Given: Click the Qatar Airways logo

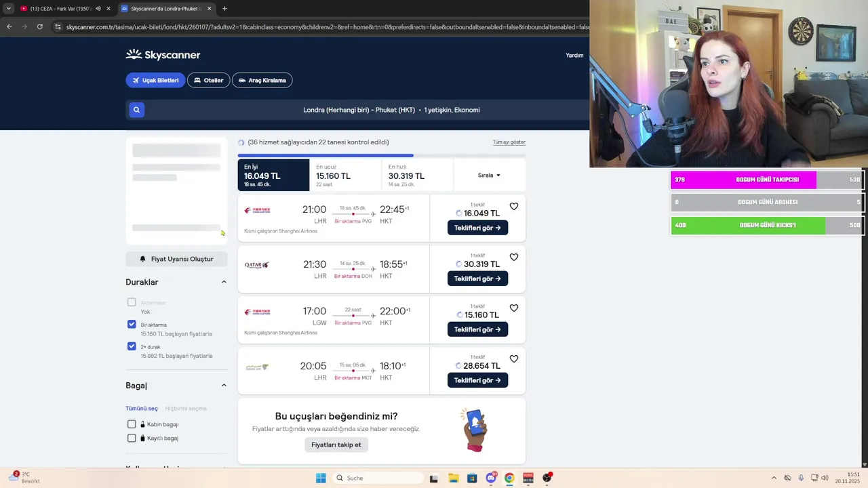Looking at the screenshot, I should tap(257, 265).
